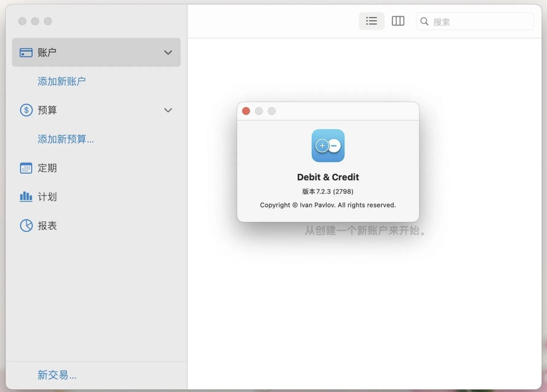Click 添加新预算... link
547x392 pixels.
pos(66,139)
